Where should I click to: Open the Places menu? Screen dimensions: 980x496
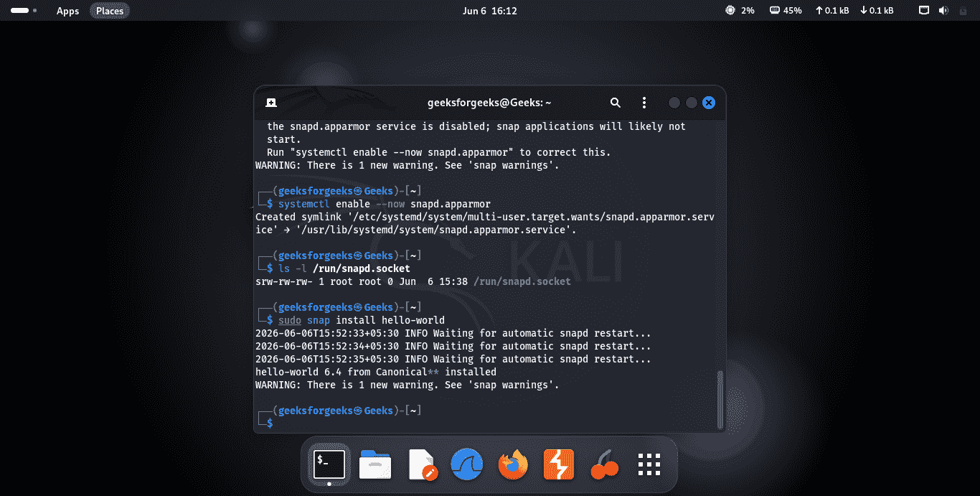(x=110, y=11)
